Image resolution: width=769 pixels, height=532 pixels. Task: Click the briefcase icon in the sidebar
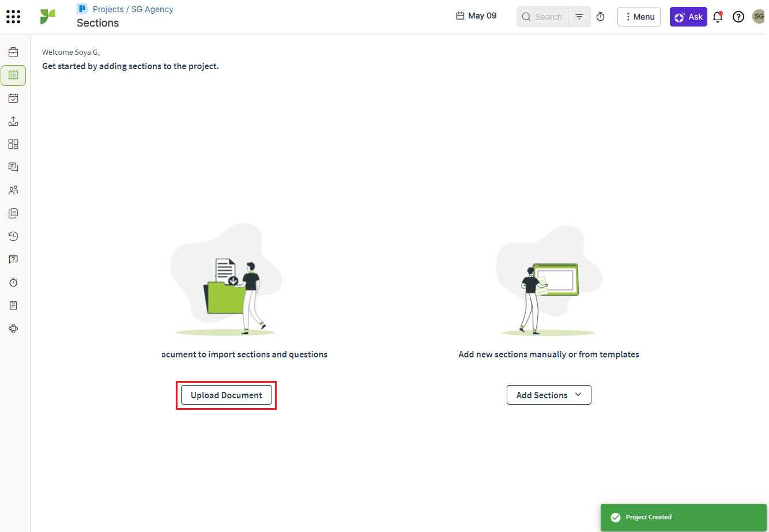[13, 52]
